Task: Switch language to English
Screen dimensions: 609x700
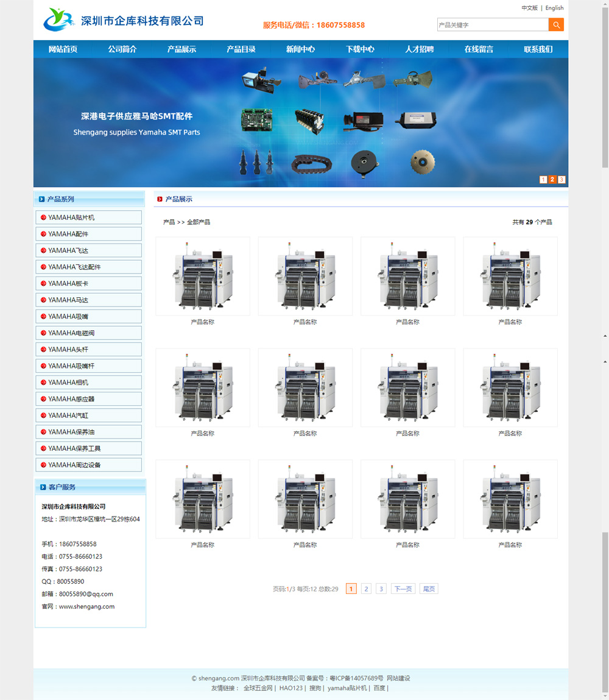Action: point(555,8)
